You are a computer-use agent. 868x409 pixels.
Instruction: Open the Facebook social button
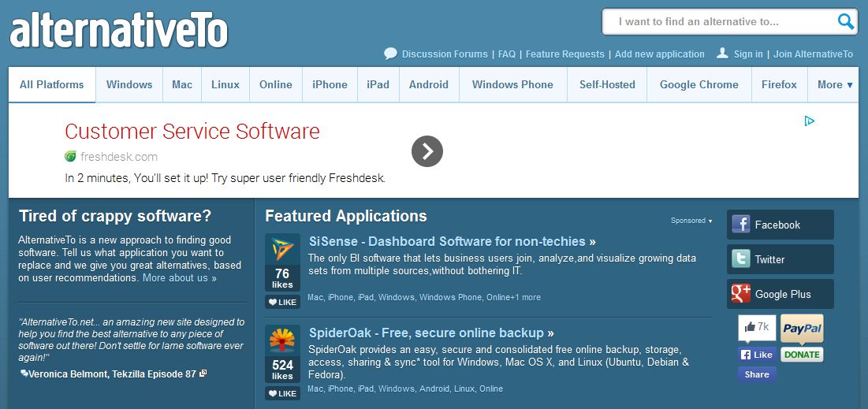(780, 224)
